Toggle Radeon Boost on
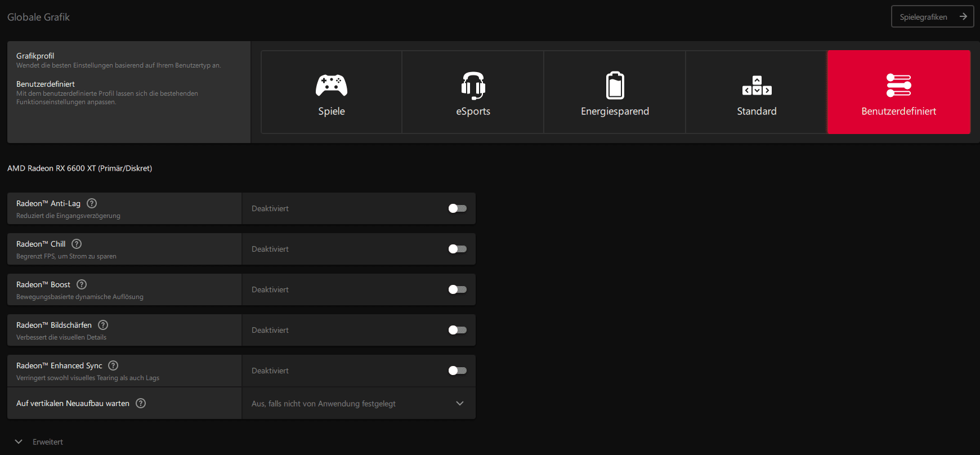The image size is (980, 455). (x=458, y=289)
